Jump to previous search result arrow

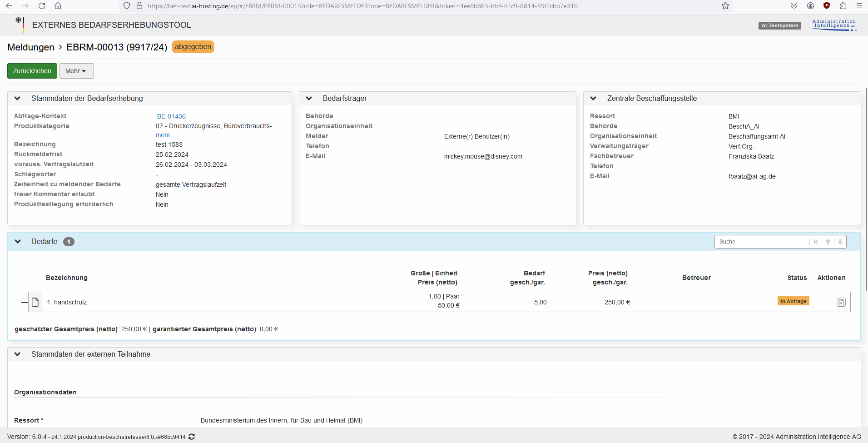(828, 242)
